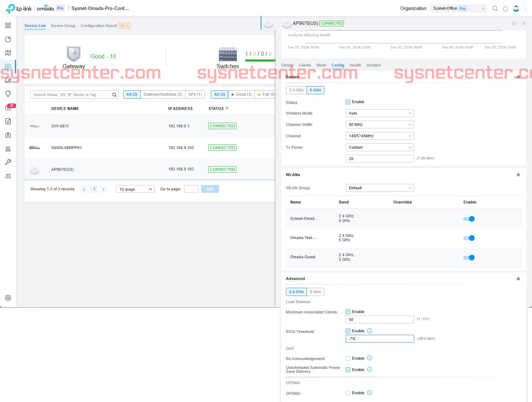Open the Mesh tab in AP panel
532x402 pixels.
point(321,65)
